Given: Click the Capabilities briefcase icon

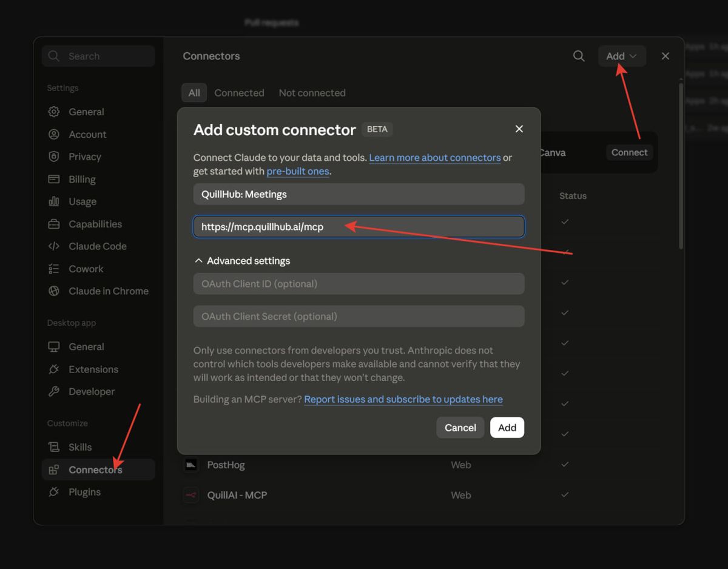Looking at the screenshot, I should 54,224.
